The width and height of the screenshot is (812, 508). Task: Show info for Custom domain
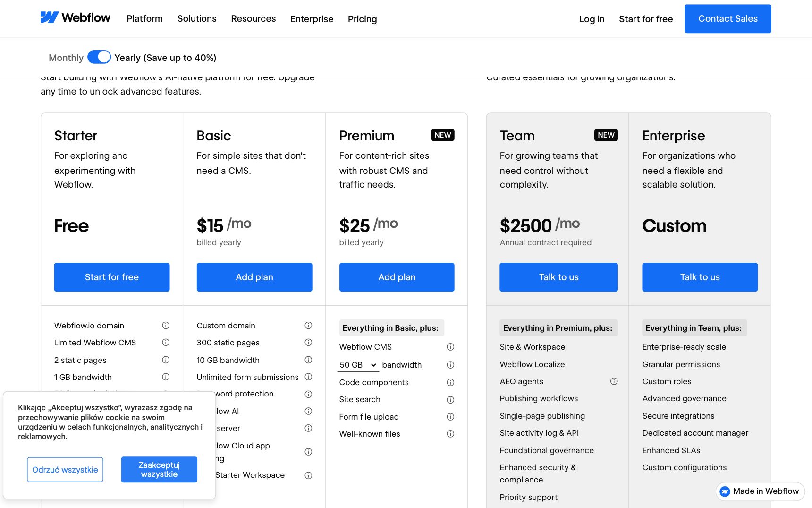pyautogui.click(x=308, y=325)
